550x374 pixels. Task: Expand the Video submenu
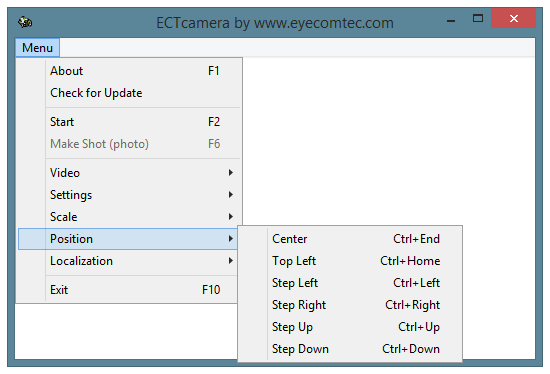click(128, 173)
